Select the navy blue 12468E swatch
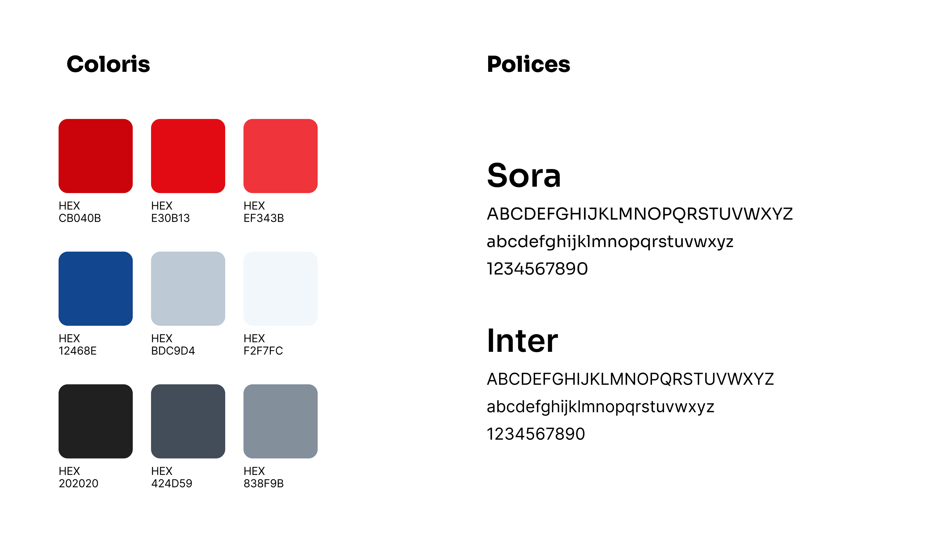The width and height of the screenshot is (952, 560). tap(96, 288)
